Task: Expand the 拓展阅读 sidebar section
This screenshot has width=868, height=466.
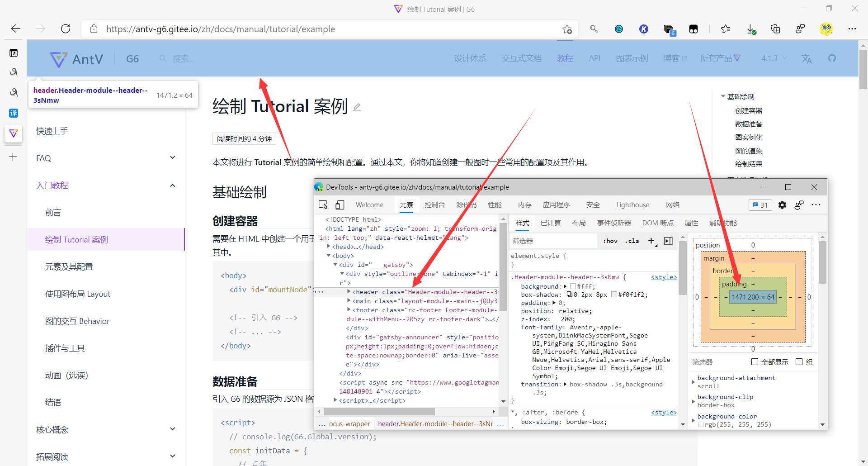Action: click(x=172, y=456)
